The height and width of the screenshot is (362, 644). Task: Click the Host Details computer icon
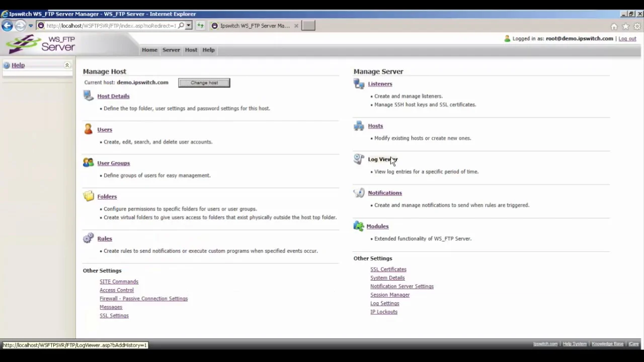click(89, 96)
